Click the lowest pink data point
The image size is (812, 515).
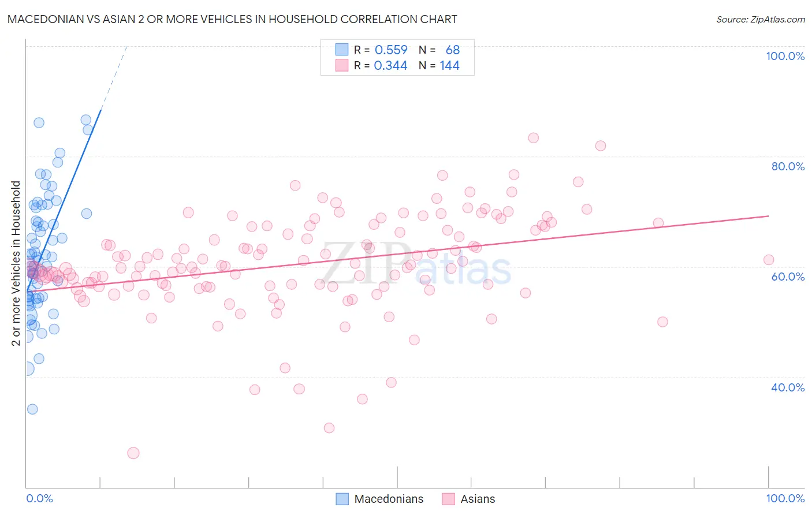pyautogui.click(x=133, y=453)
